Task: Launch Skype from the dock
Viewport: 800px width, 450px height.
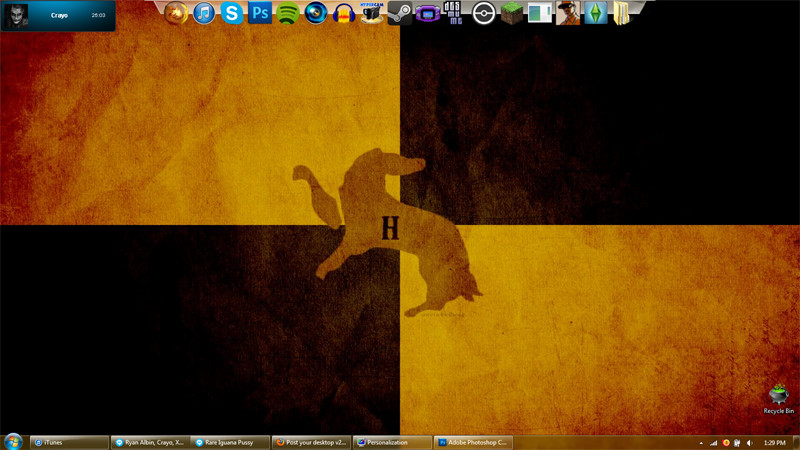Action: [232, 13]
